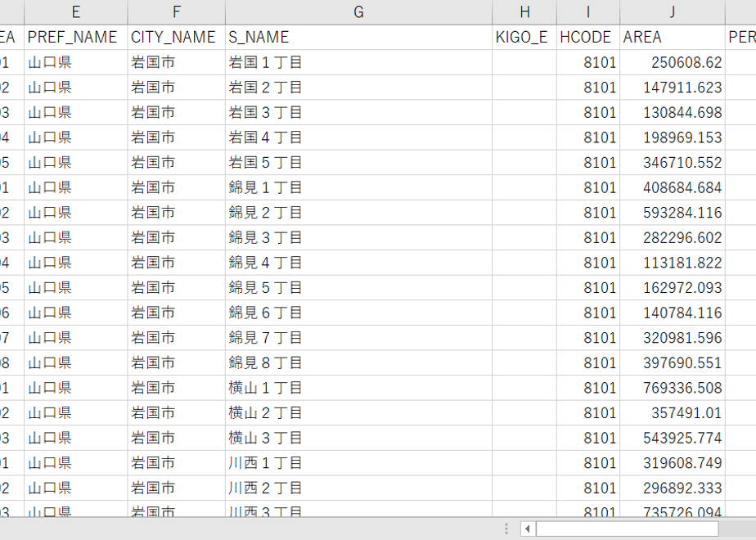This screenshot has height=540, width=756.
Task: Click the KIGO_E header cell
Action: 524,37
